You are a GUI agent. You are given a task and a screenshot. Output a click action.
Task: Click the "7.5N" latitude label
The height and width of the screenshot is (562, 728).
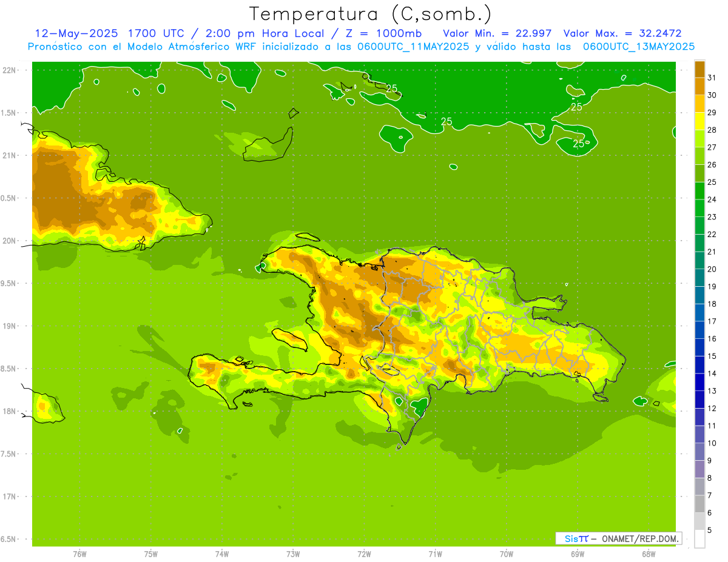9,453
